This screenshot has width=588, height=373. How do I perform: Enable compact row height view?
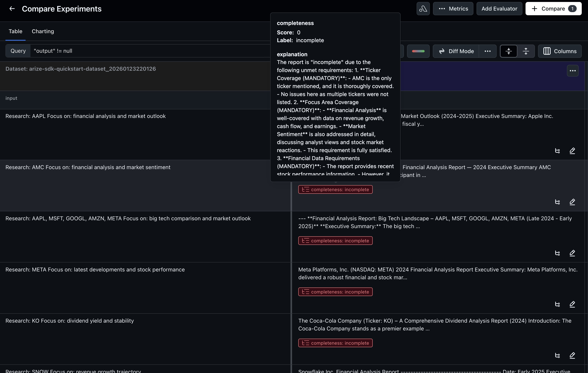pyautogui.click(x=509, y=51)
